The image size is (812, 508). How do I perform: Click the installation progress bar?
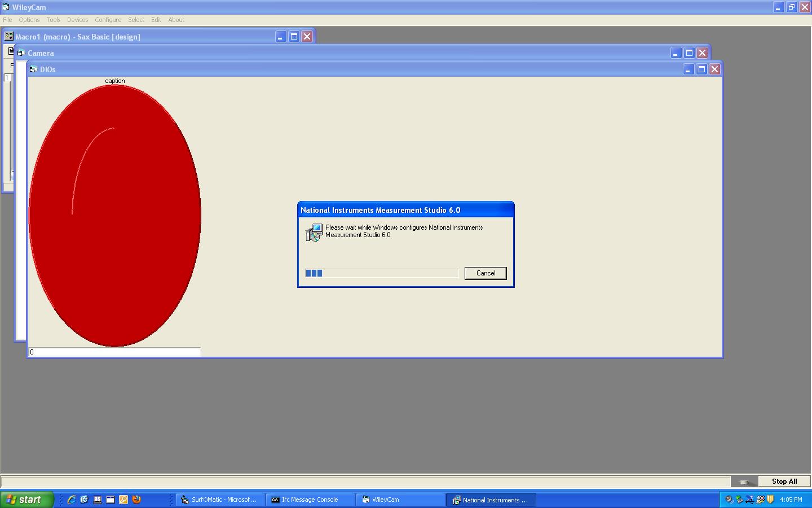point(382,273)
